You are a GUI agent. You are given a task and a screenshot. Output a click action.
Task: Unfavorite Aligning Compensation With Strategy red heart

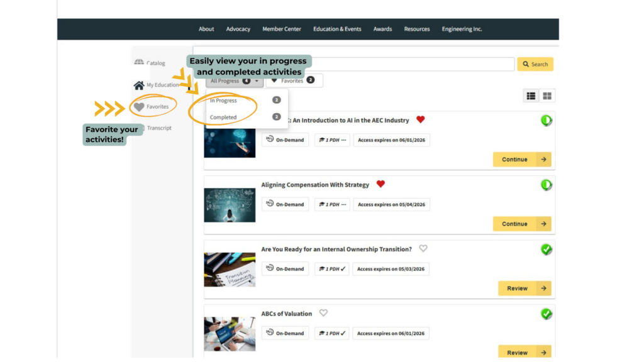tap(380, 184)
